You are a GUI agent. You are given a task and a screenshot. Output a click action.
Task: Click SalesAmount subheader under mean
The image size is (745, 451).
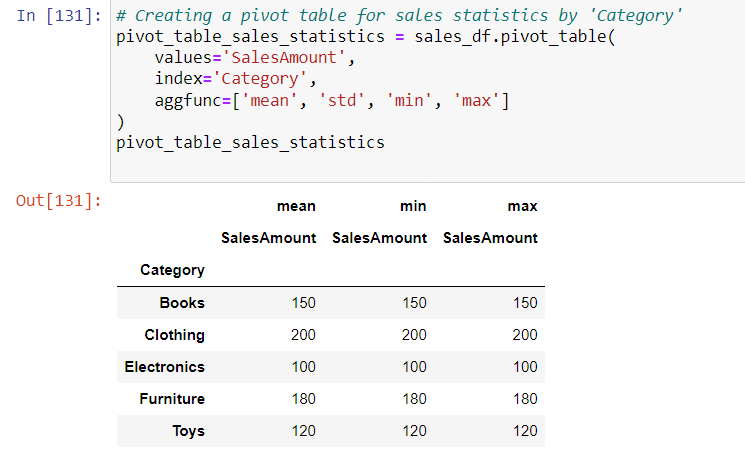(x=268, y=238)
